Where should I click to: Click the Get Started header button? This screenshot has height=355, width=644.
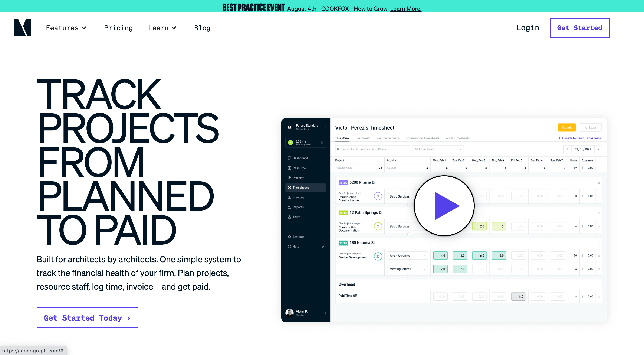579,28
